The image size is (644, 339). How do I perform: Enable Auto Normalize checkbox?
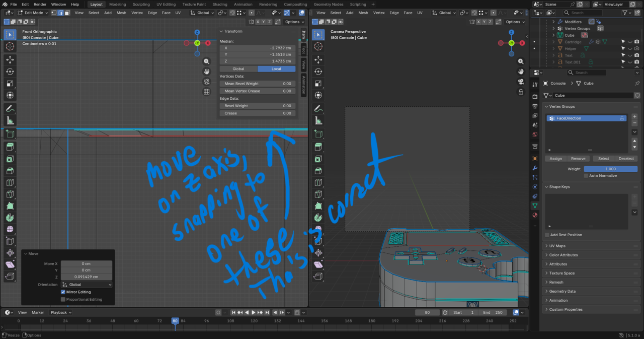pos(586,176)
